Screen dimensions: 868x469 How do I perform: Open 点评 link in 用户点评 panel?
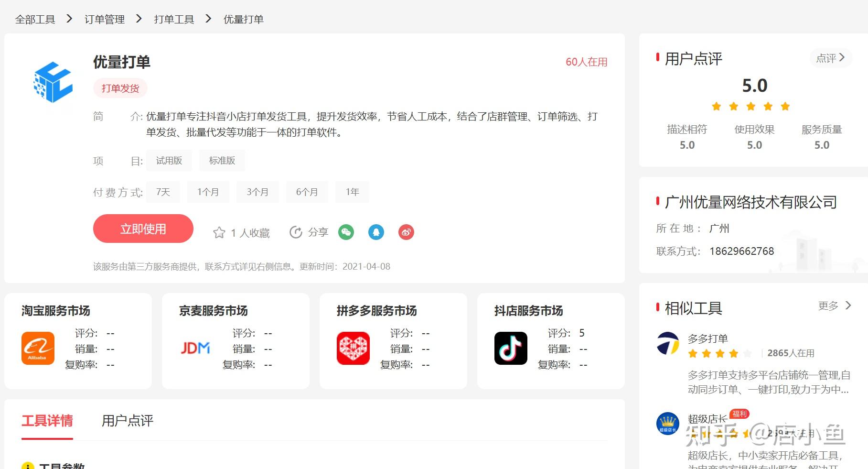click(831, 58)
